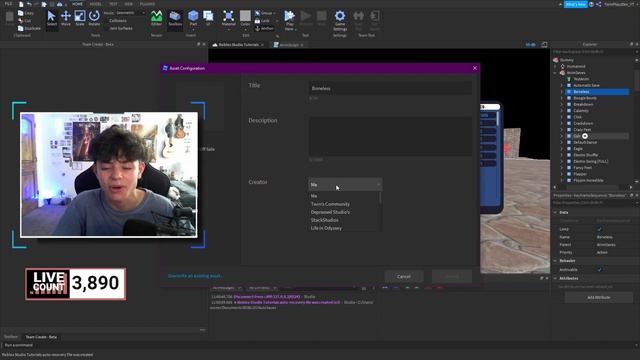
Task: Open the VIEW ribbon tab
Action: tap(129, 4)
